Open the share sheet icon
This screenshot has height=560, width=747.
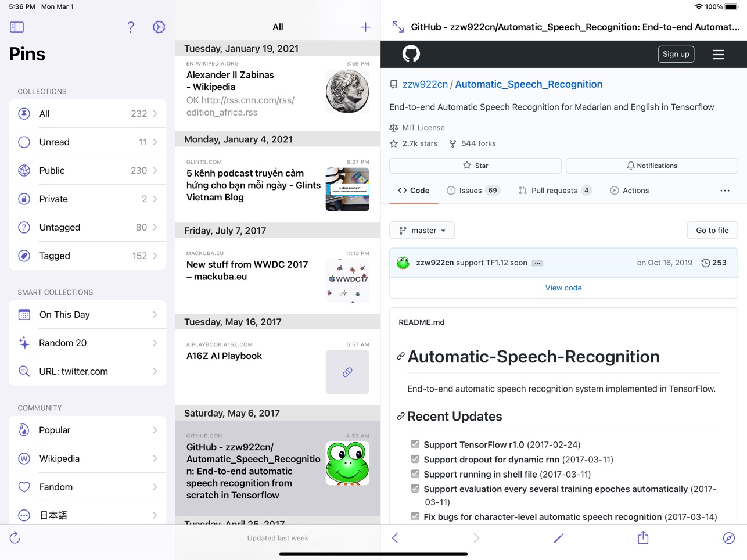click(x=643, y=538)
